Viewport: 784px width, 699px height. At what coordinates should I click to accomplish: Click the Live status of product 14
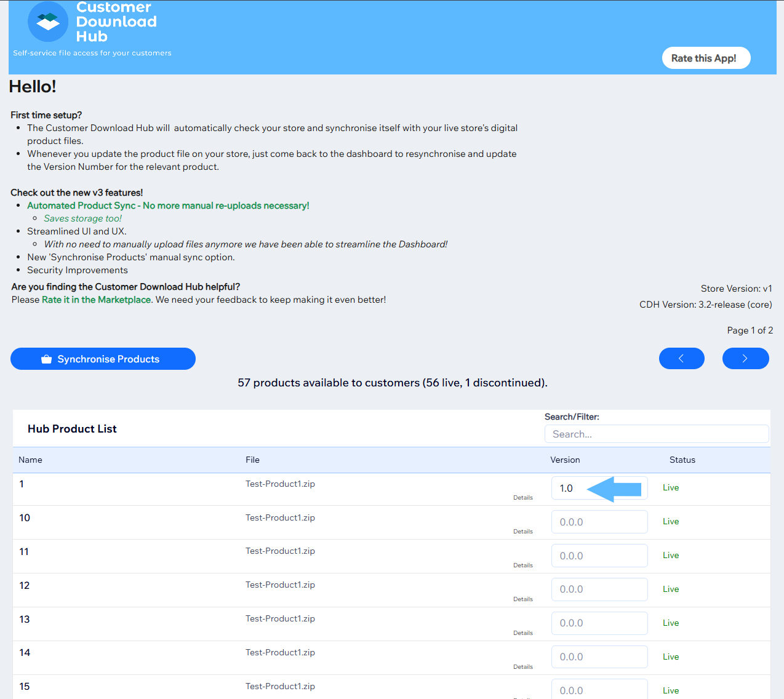[x=671, y=657]
